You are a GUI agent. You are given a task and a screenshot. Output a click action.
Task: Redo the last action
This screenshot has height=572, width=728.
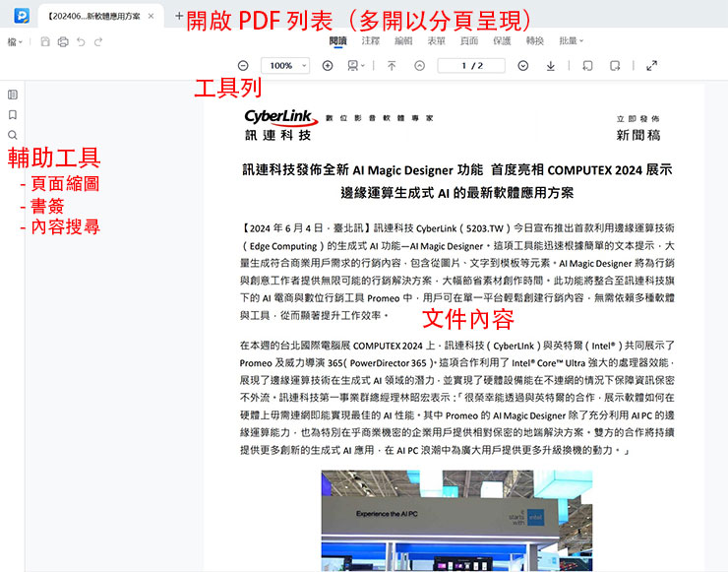click(98, 41)
